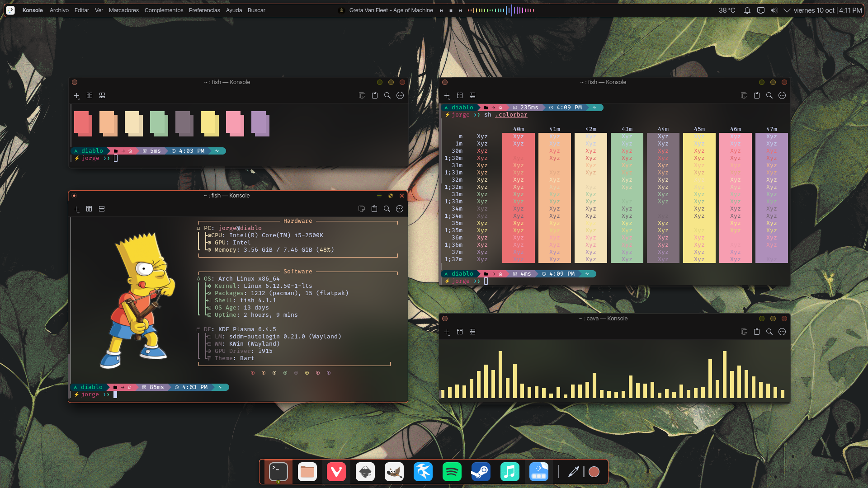Viewport: 868px width, 488px height.
Task: Click the date and time clock
Action: point(828,10)
